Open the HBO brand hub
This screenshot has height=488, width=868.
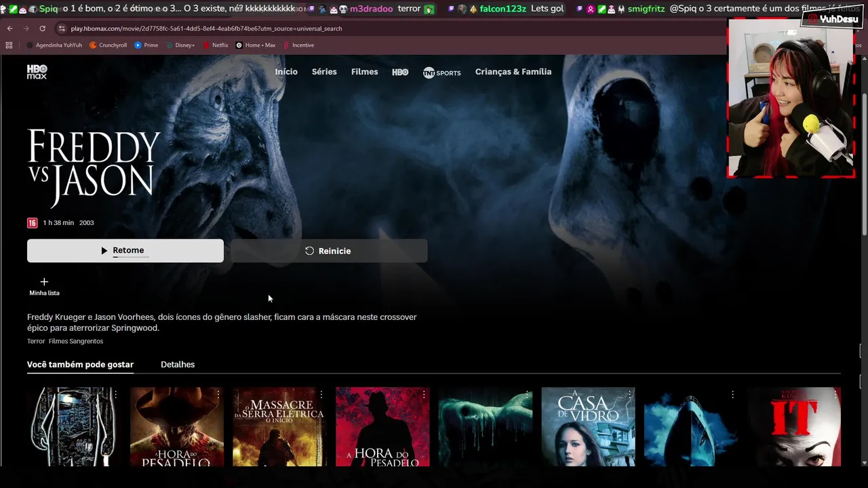pos(400,72)
